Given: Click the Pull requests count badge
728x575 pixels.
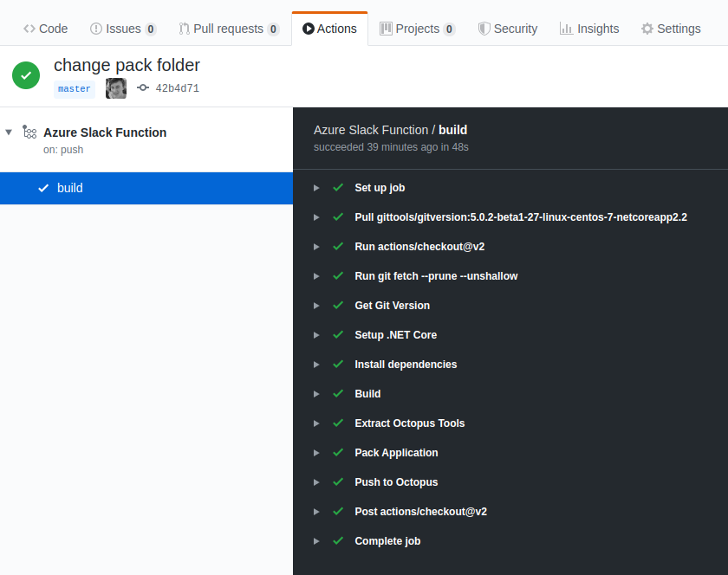Looking at the screenshot, I should coord(273,29).
